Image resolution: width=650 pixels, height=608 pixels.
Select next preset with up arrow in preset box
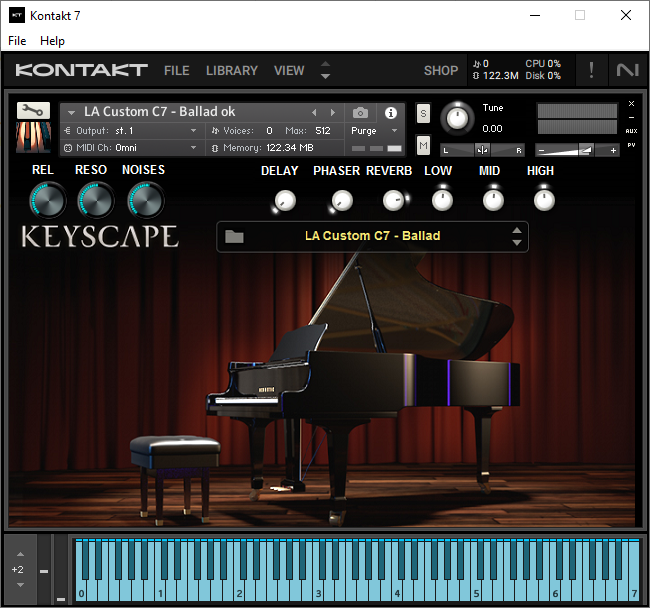pos(517,230)
